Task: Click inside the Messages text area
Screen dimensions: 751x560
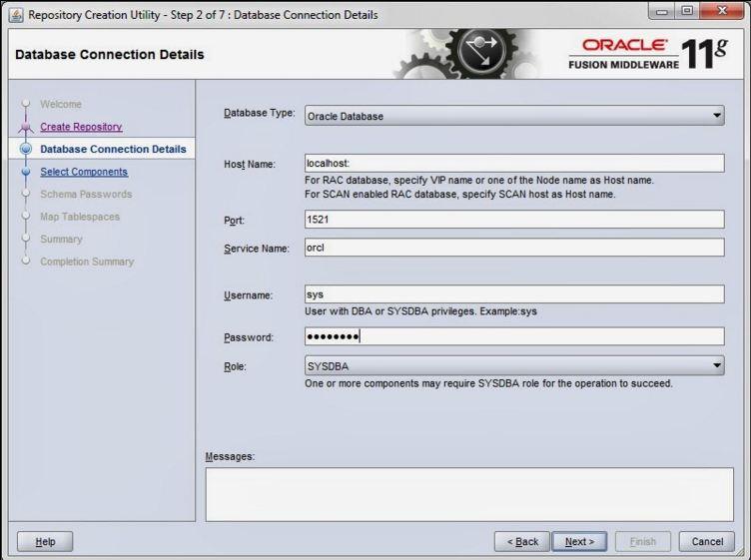Action: [x=469, y=494]
